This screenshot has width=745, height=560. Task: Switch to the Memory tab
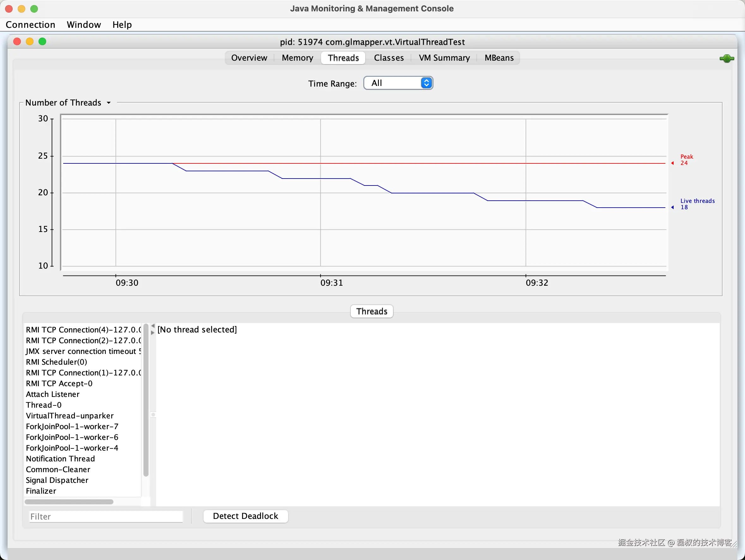(x=297, y=58)
